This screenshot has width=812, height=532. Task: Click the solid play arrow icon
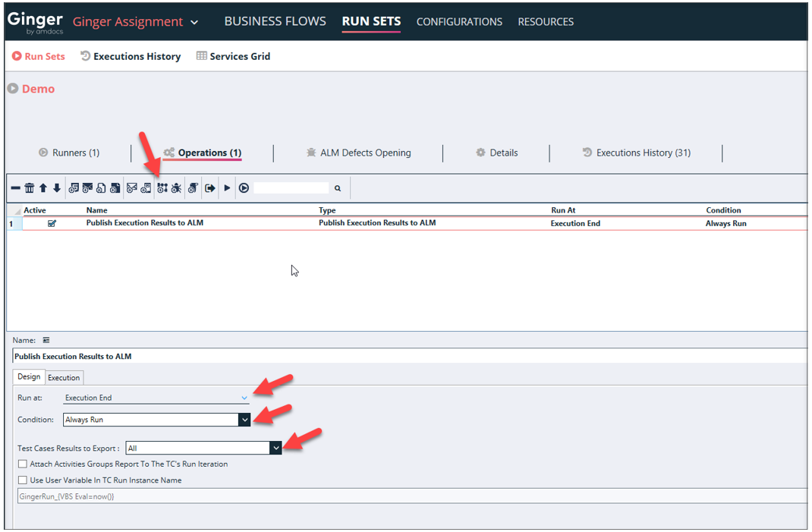click(227, 188)
